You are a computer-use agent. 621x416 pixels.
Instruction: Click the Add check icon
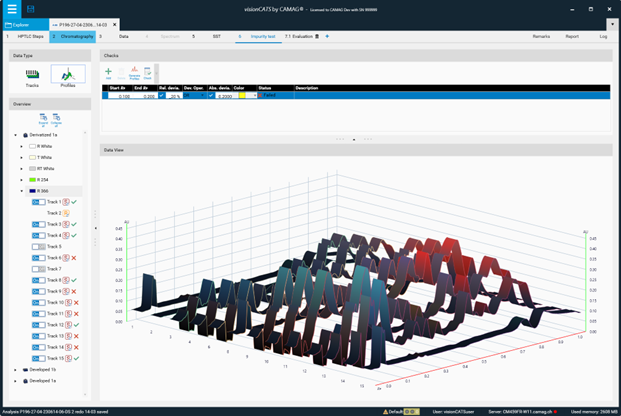[109, 73]
